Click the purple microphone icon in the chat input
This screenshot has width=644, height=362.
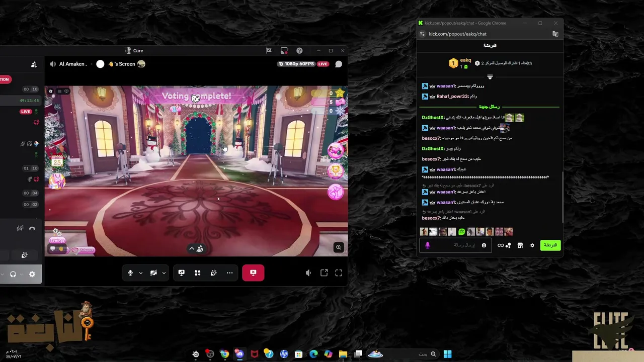pos(427,245)
